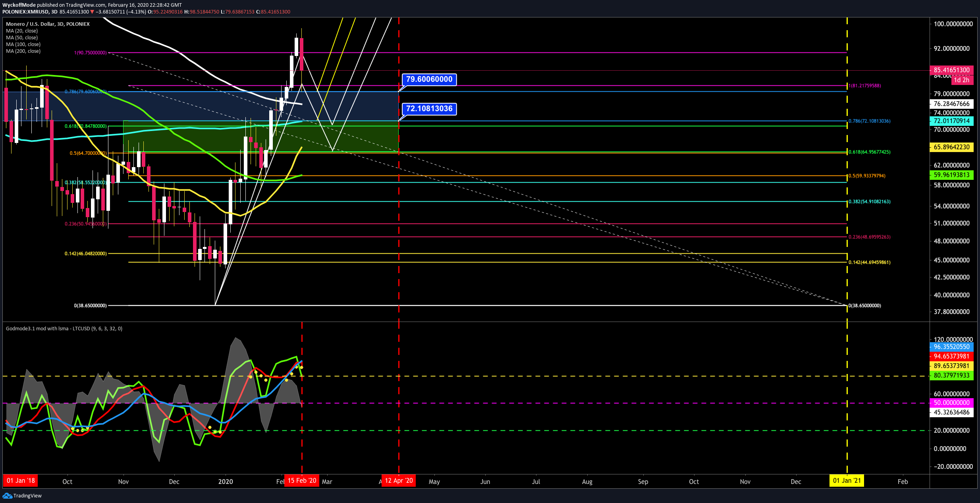
Task: Click the red 15 Feb '20 date marker
Action: coord(302,481)
